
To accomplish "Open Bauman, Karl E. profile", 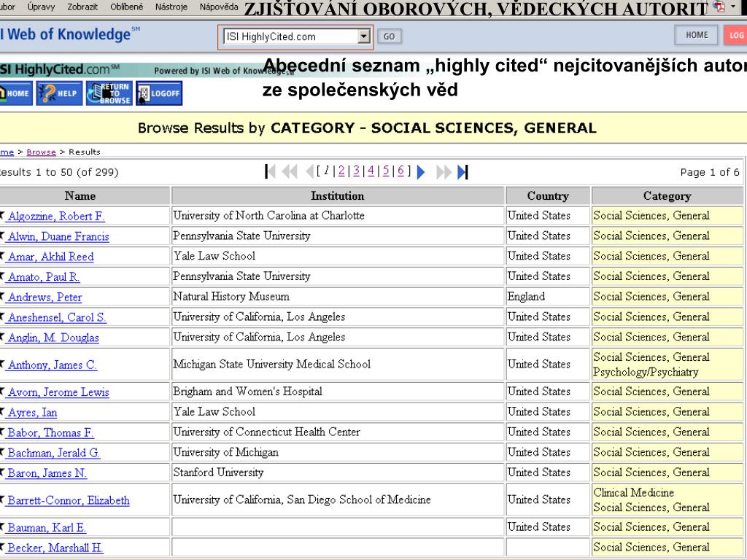I will point(47,528).
